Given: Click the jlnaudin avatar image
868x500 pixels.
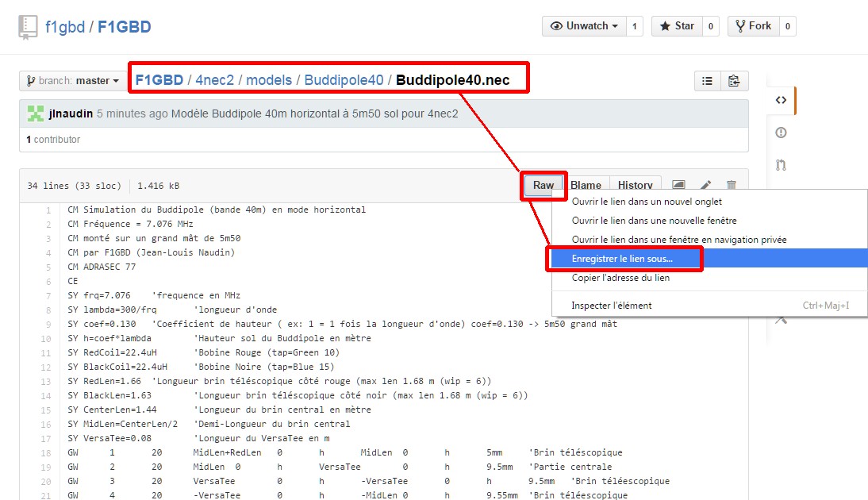Looking at the screenshot, I should pos(36,113).
